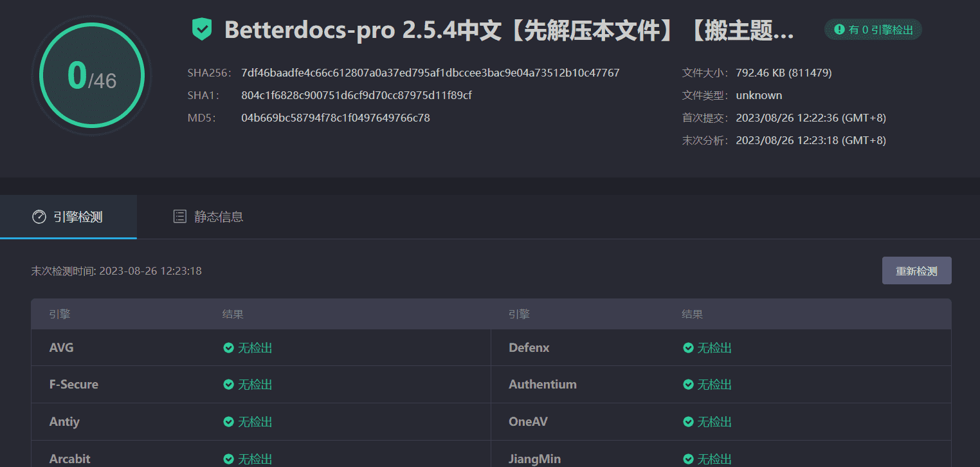Click F-Secure's green check result icon
The image size is (980, 467).
[x=228, y=385]
